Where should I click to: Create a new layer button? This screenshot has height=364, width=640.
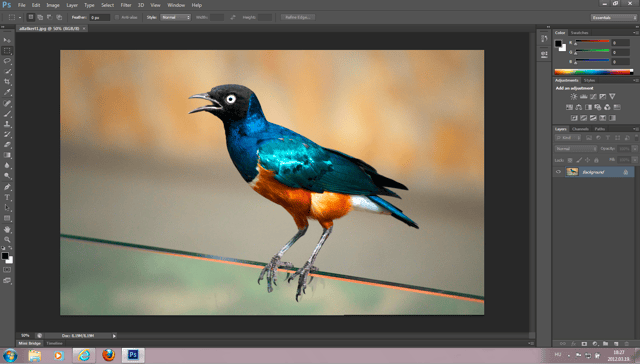(x=616, y=344)
